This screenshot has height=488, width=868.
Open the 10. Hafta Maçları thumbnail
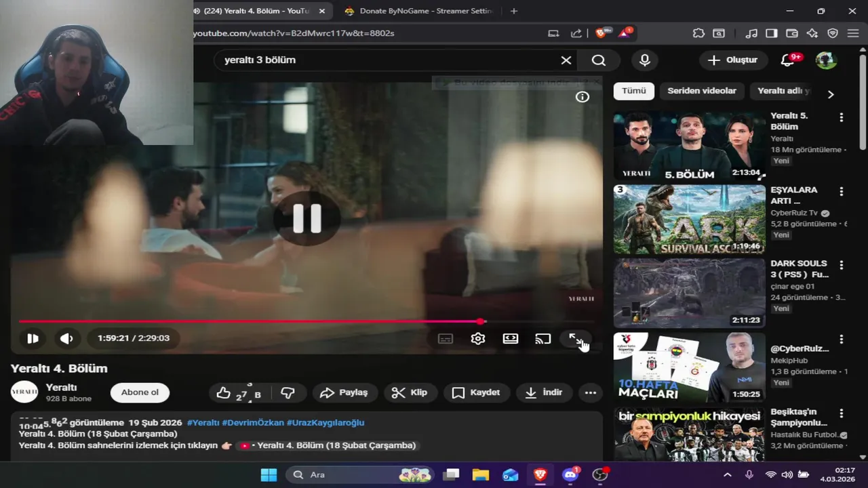690,367
